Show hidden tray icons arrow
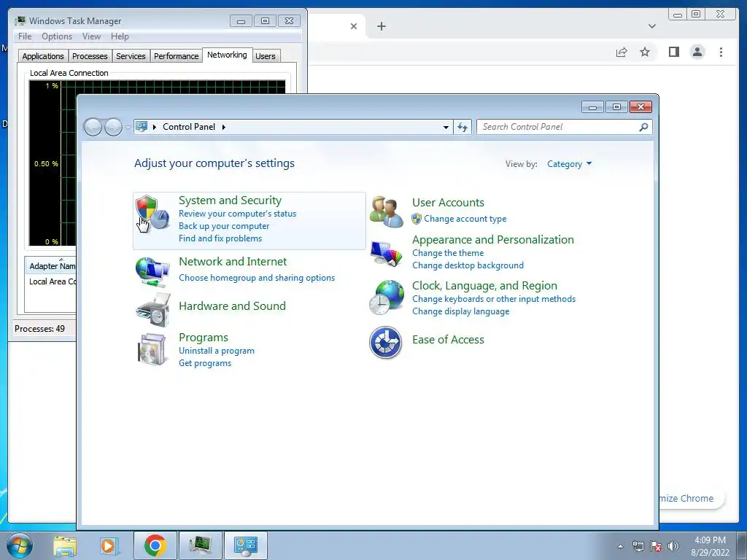The height and width of the screenshot is (560, 747). [620, 546]
